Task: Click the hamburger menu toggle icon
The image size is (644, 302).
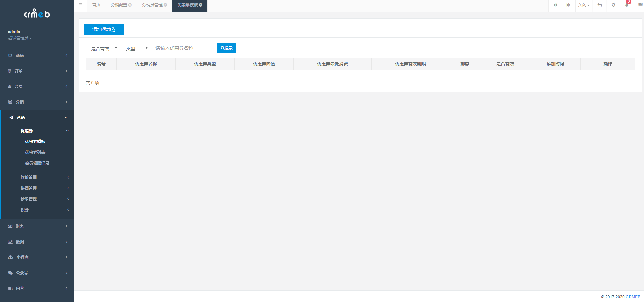Action: (x=80, y=5)
